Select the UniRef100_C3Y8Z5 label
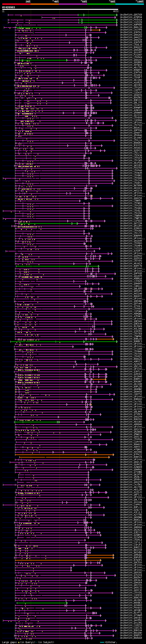146x644 pixels. coord(131,281)
